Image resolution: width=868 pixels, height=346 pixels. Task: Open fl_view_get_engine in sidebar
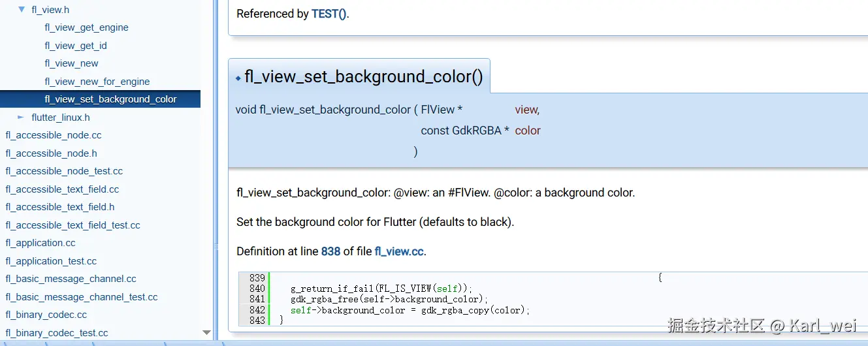[x=86, y=27]
